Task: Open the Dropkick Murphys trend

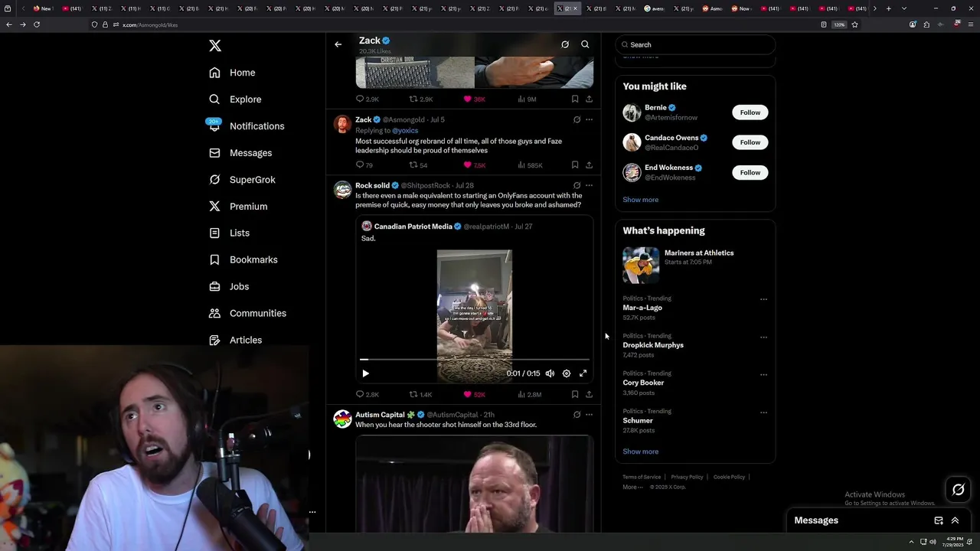Action: coord(653,345)
